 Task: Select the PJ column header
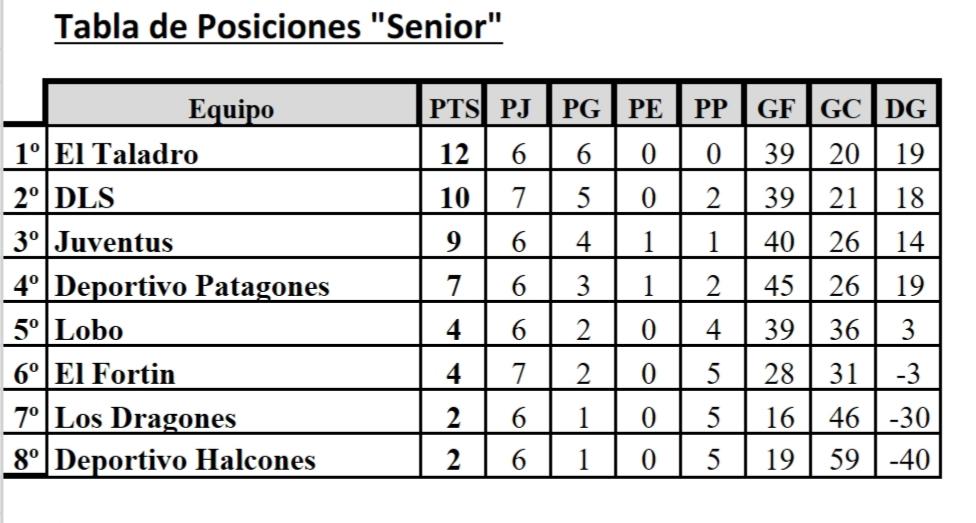pos(516,108)
